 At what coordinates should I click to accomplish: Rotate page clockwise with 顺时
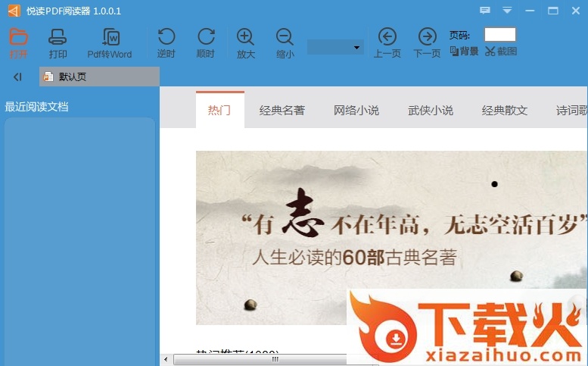coord(206,42)
